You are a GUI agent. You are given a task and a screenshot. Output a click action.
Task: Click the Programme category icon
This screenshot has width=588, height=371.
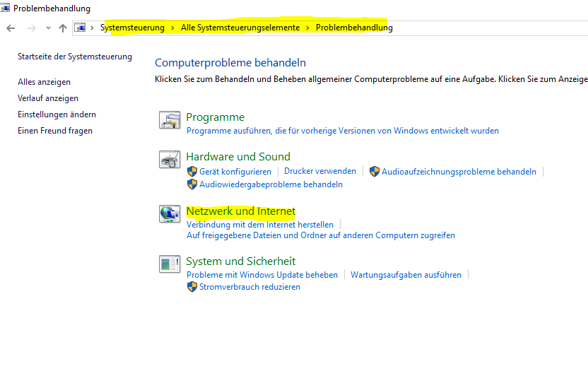click(x=170, y=120)
